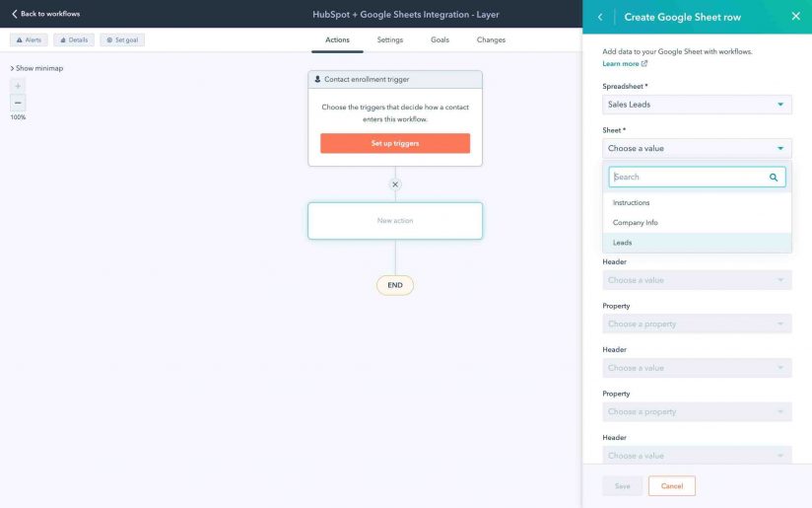
Task: Click the zoom in plus icon
Action: pyautogui.click(x=18, y=86)
